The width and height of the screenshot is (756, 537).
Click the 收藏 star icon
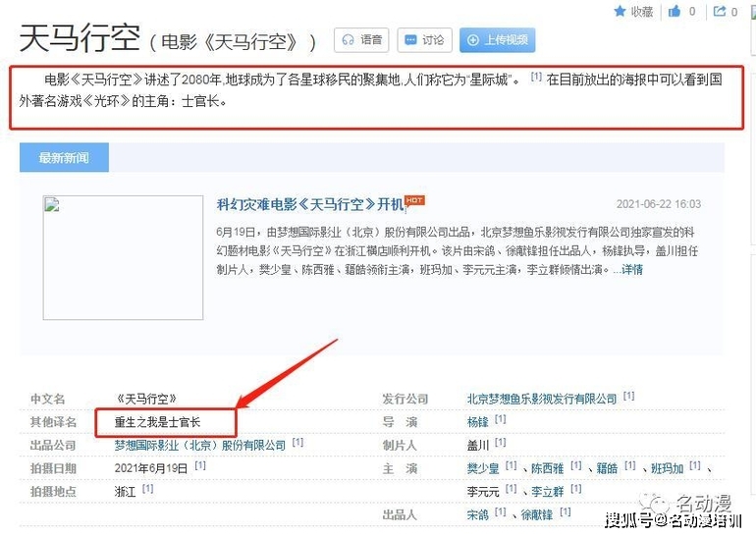[x=620, y=11]
